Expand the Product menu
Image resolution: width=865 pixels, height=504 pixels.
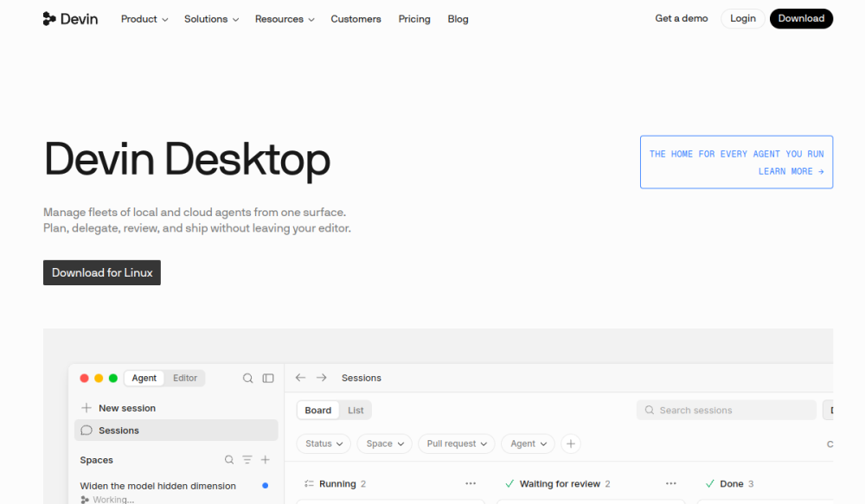point(144,19)
